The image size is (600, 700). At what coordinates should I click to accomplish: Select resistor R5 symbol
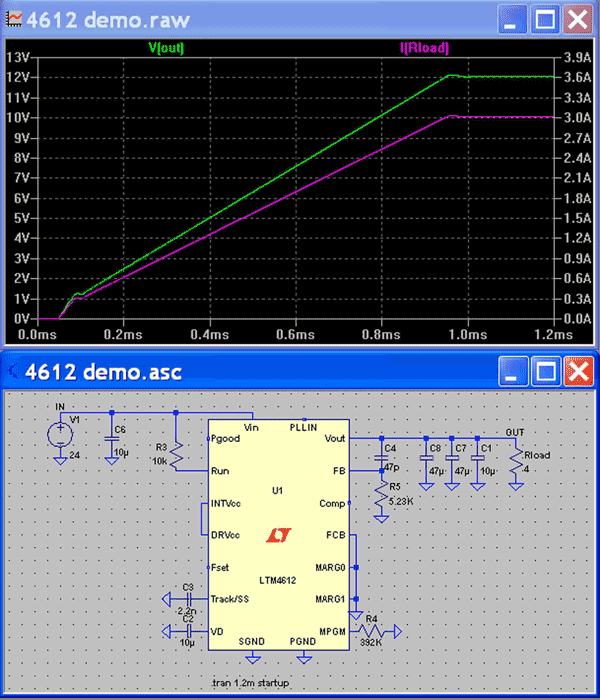pyautogui.click(x=381, y=496)
